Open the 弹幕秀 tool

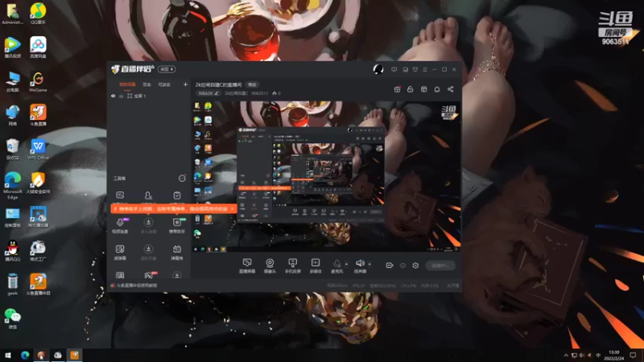pyautogui.click(x=176, y=253)
